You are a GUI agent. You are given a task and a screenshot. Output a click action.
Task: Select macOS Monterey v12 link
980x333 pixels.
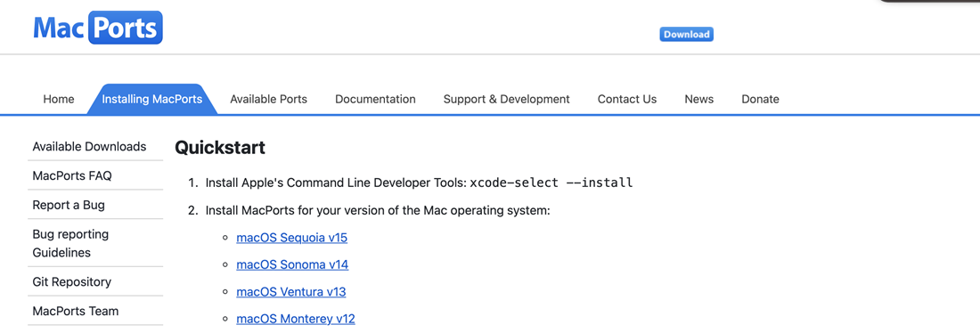296,319
